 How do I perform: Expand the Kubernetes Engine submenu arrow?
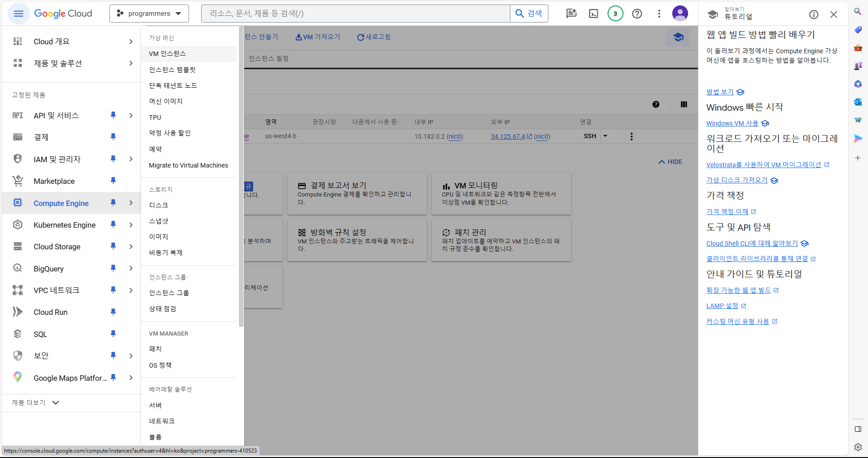coord(131,224)
